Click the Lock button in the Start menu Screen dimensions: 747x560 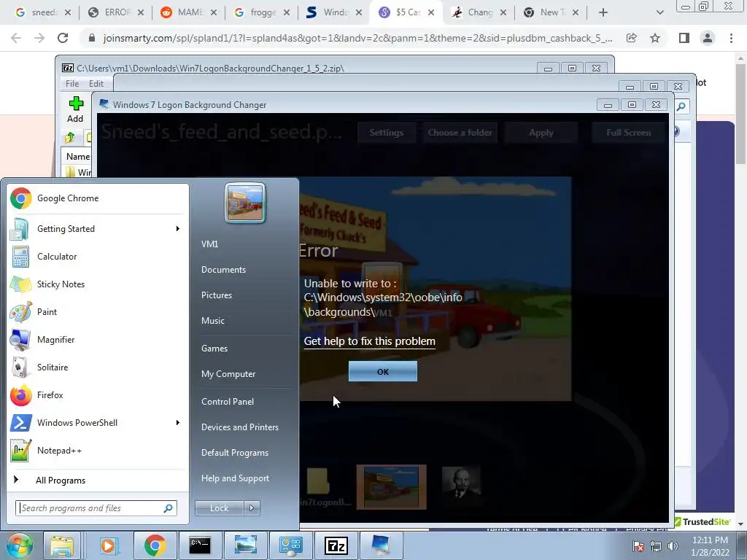[x=219, y=508]
